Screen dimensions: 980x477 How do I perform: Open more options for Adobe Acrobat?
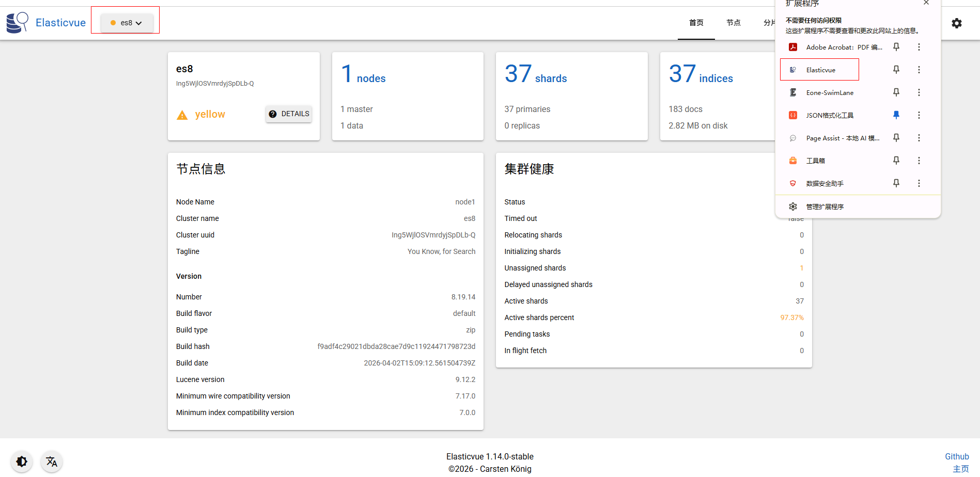(919, 47)
